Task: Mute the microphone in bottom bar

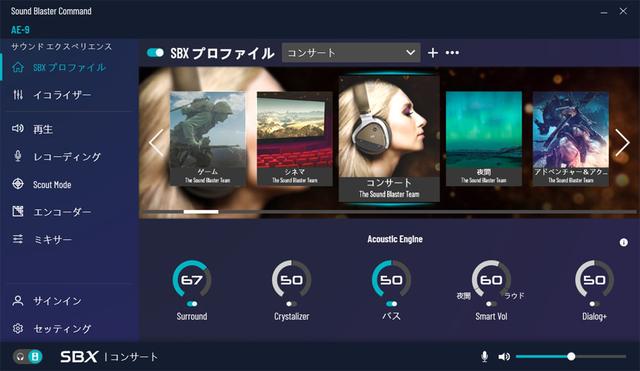Action: point(484,357)
